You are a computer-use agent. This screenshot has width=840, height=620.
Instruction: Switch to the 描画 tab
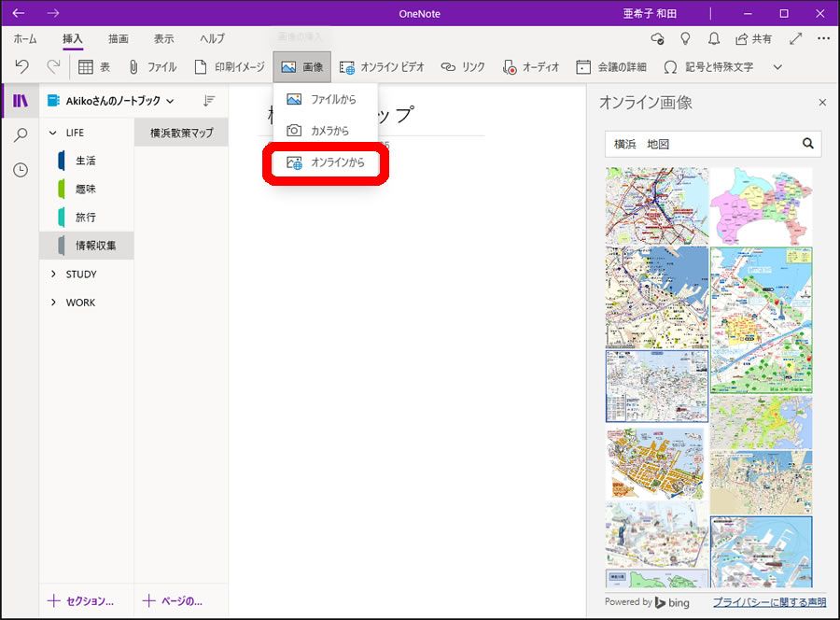(119, 39)
